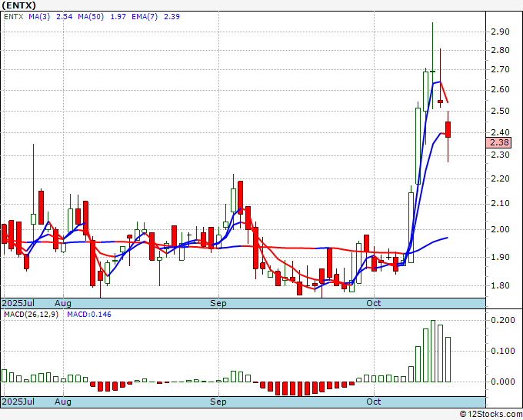Screen dimensions: 523x420
Task: Click the MA(3) value 2.54
Action: 65,17
